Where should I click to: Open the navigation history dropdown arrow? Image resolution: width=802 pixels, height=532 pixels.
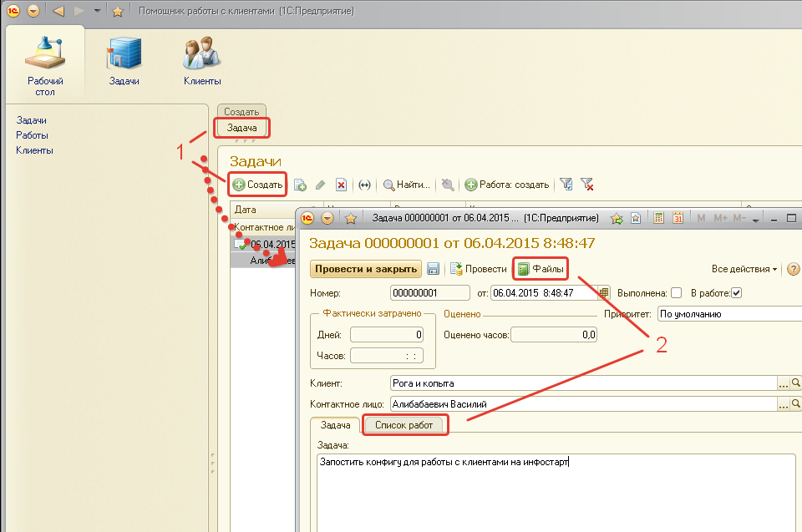(97, 11)
